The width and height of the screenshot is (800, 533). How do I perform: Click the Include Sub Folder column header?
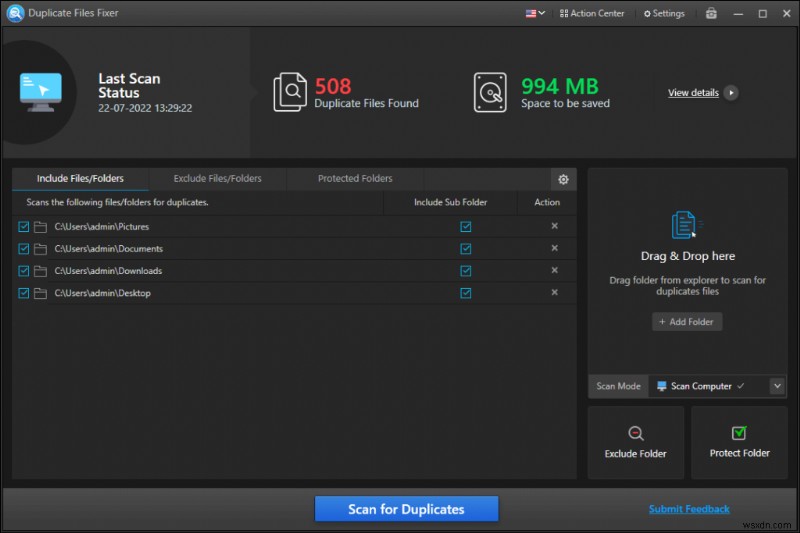tap(451, 202)
